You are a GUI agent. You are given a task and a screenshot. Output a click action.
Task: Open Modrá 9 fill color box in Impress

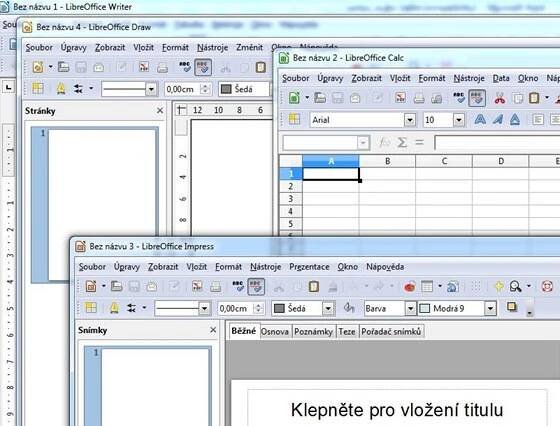[458, 308]
